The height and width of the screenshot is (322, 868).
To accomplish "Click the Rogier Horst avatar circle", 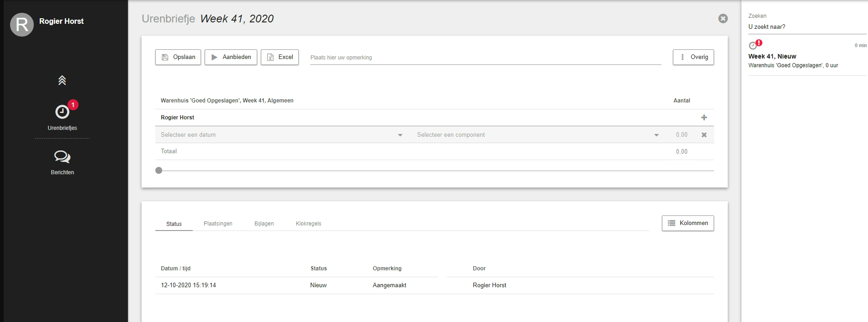I will pyautogui.click(x=22, y=25).
